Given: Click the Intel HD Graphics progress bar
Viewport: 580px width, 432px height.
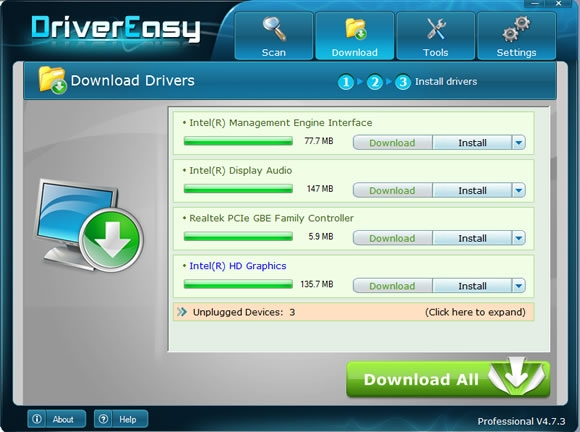Looking at the screenshot, I should (x=238, y=284).
